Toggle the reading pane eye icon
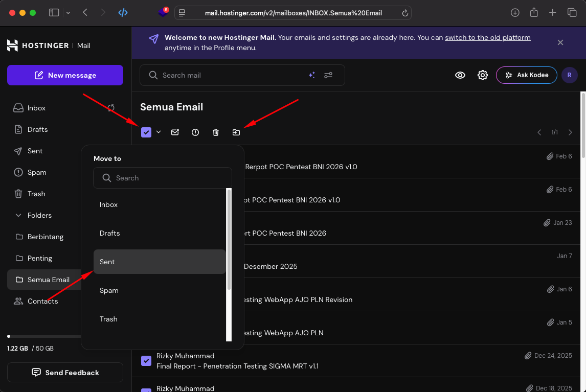586x392 pixels. click(x=460, y=75)
